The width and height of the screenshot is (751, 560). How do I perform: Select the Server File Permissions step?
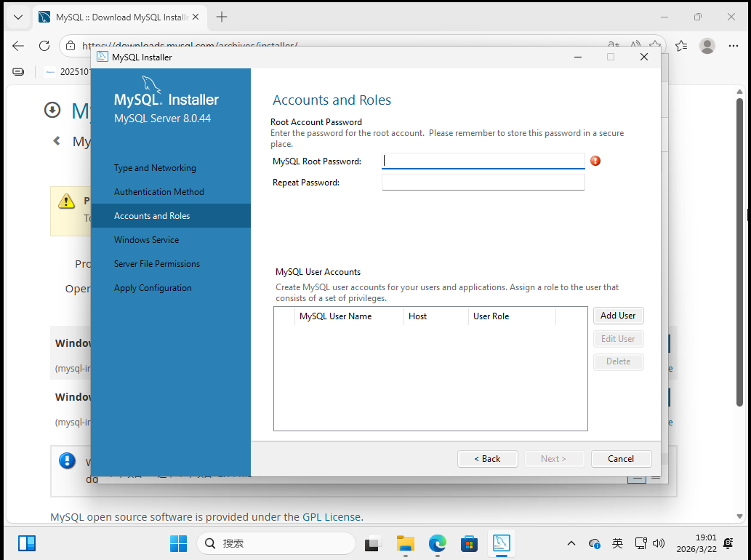(x=156, y=264)
